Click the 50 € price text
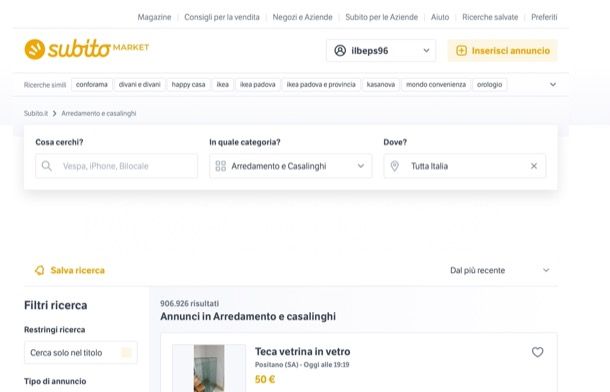This screenshot has width=610, height=392. click(x=265, y=379)
